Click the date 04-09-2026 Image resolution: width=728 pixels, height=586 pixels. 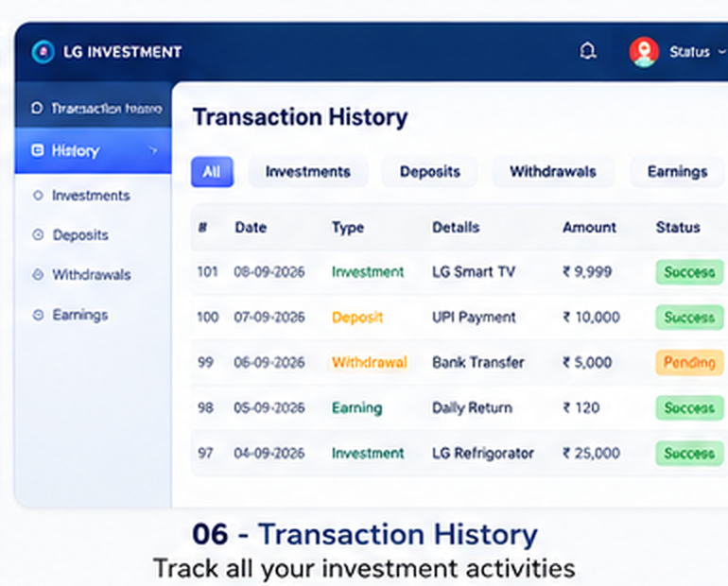[x=269, y=454]
